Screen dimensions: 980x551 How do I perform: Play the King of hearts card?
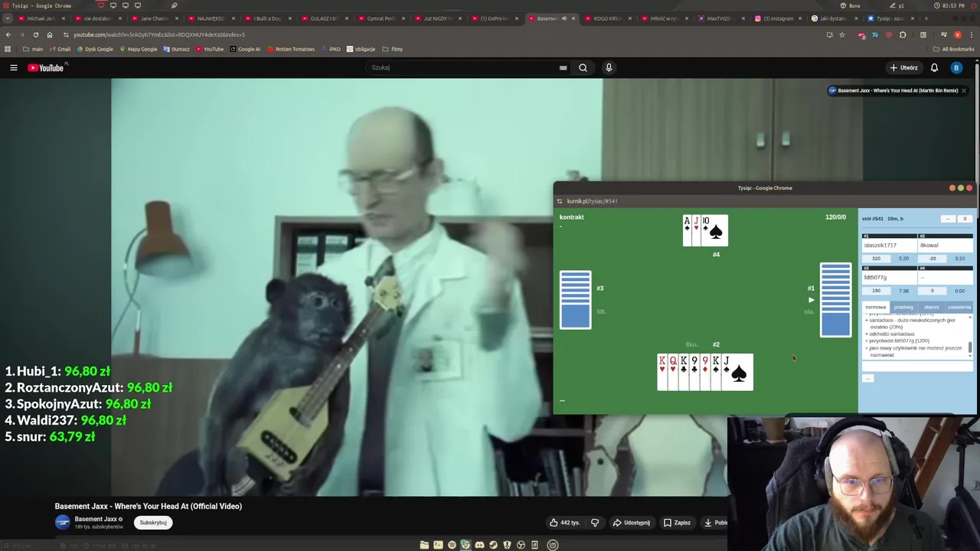pyautogui.click(x=661, y=372)
